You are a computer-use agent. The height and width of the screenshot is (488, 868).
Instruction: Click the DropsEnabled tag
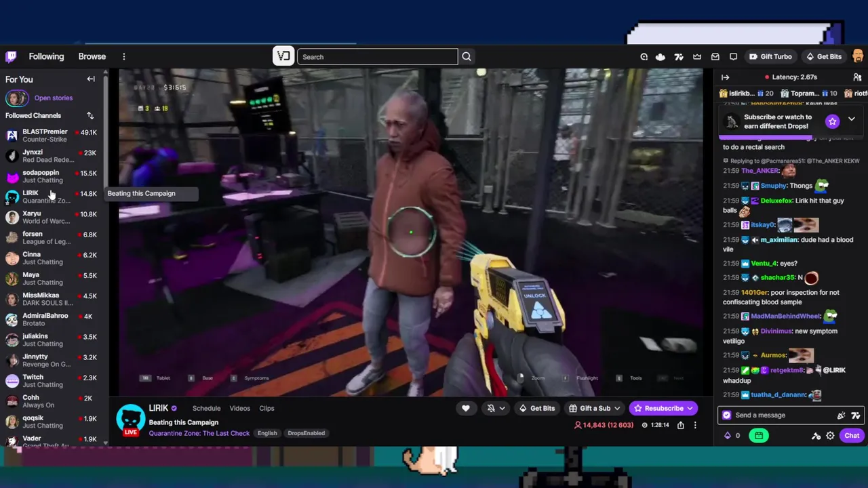306,433
